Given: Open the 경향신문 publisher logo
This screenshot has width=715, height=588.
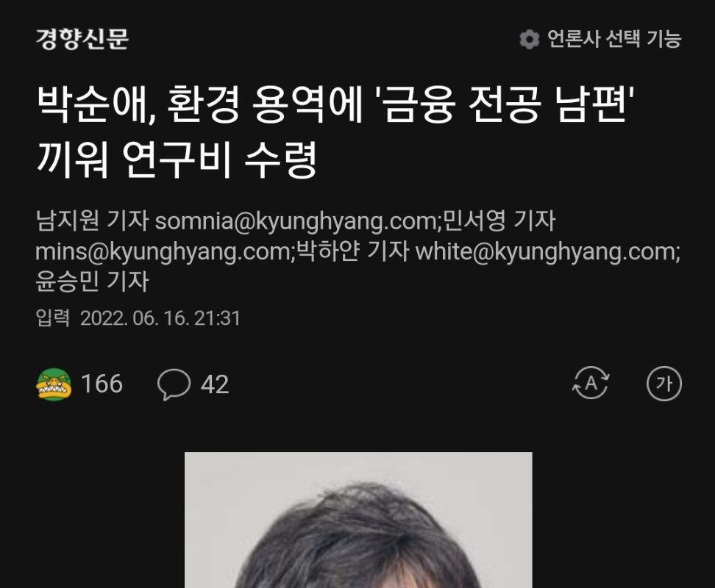Looking at the screenshot, I should pos(82,38).
